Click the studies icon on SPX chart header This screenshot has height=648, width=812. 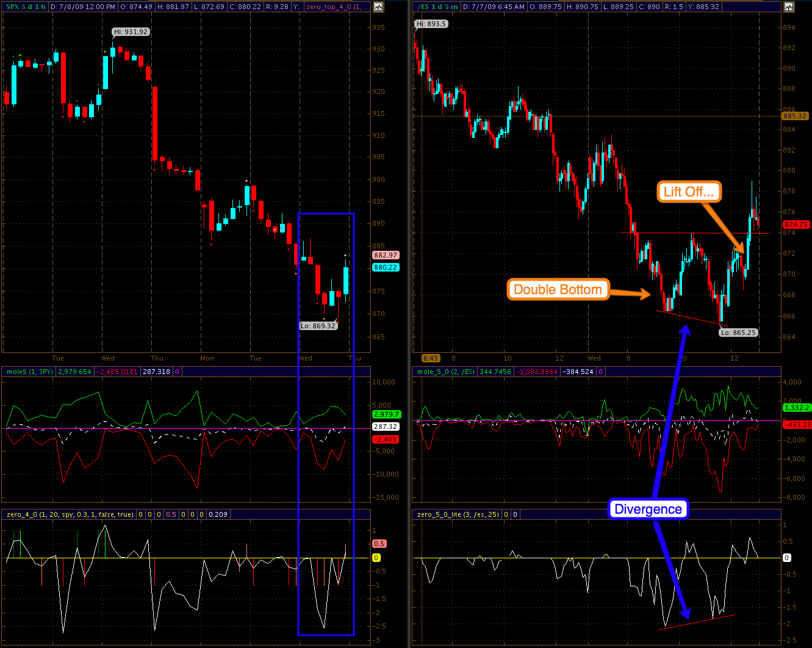(378, 7)
